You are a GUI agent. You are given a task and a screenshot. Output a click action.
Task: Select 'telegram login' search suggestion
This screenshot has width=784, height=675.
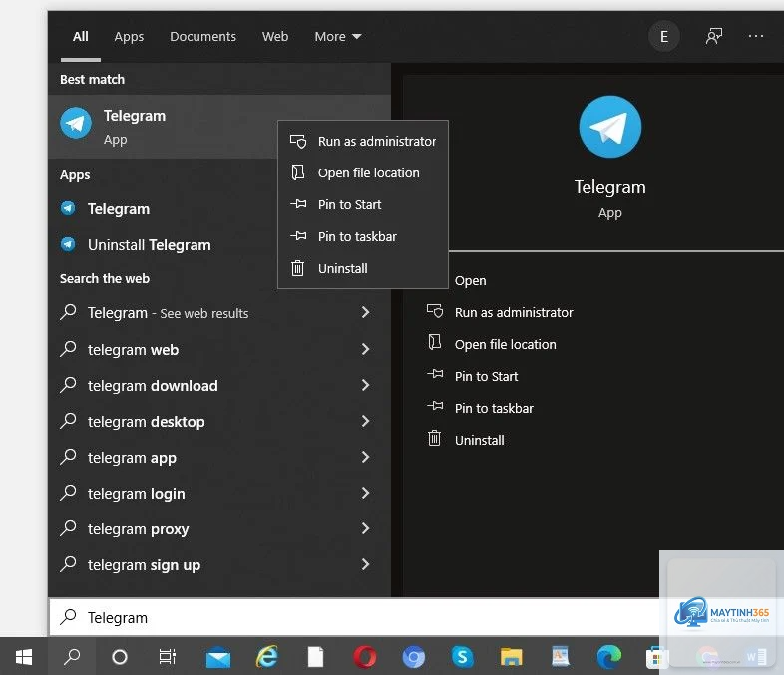(x=136, y=494)
